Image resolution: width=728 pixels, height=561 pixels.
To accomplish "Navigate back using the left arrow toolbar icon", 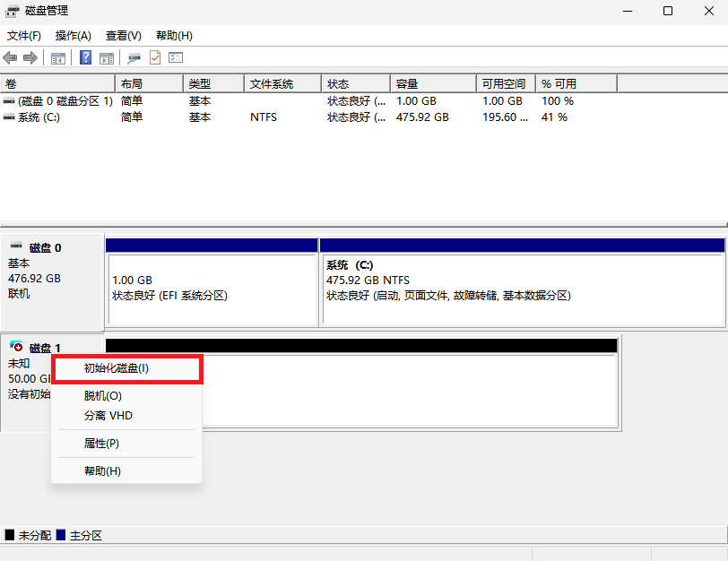I will click(x=9, y=57).
